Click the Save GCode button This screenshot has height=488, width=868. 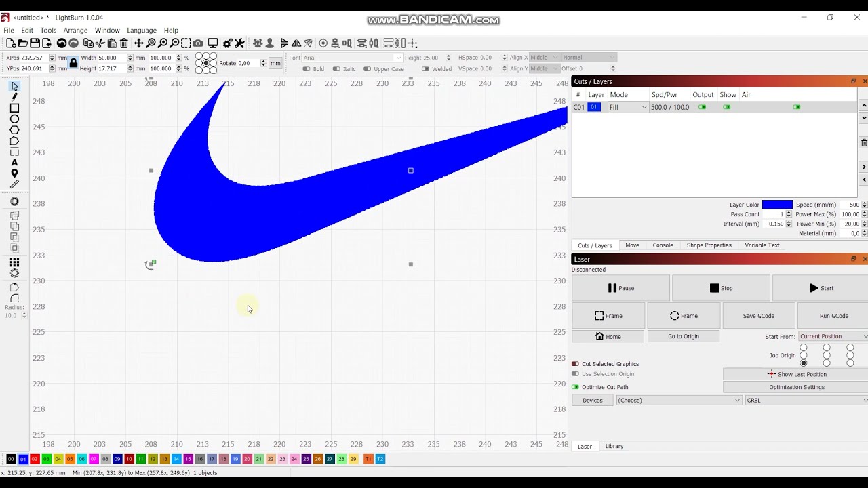click(758, 316)
